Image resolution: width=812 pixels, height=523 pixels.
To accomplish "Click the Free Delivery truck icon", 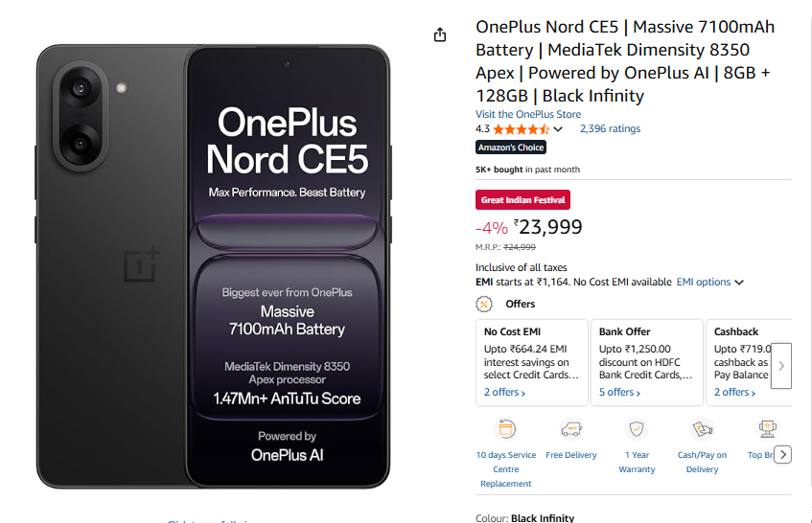I will (x=571, y=428).
